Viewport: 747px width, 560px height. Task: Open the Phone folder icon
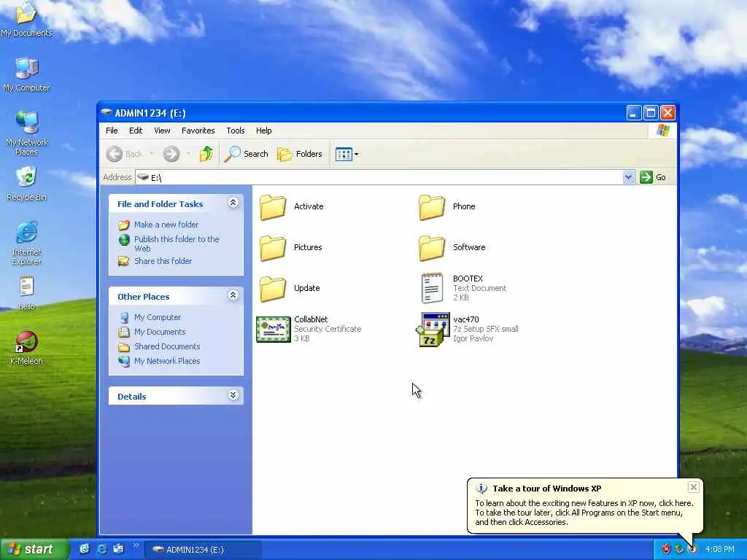point(432,206)
